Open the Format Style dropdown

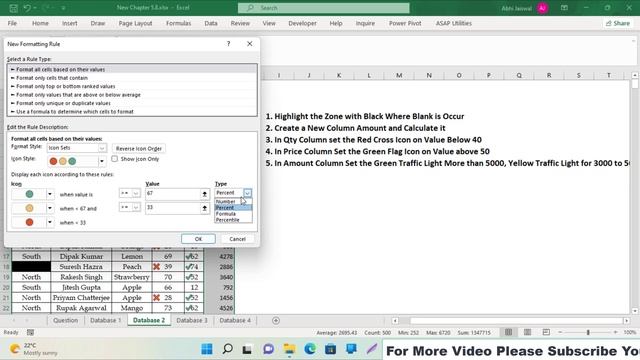coord(102,148)
